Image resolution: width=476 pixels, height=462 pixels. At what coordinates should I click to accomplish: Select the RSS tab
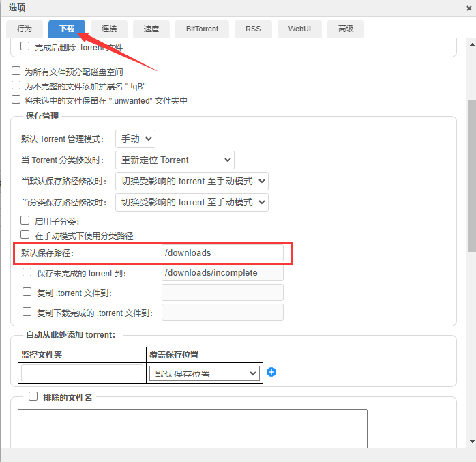tap(253, 29)
